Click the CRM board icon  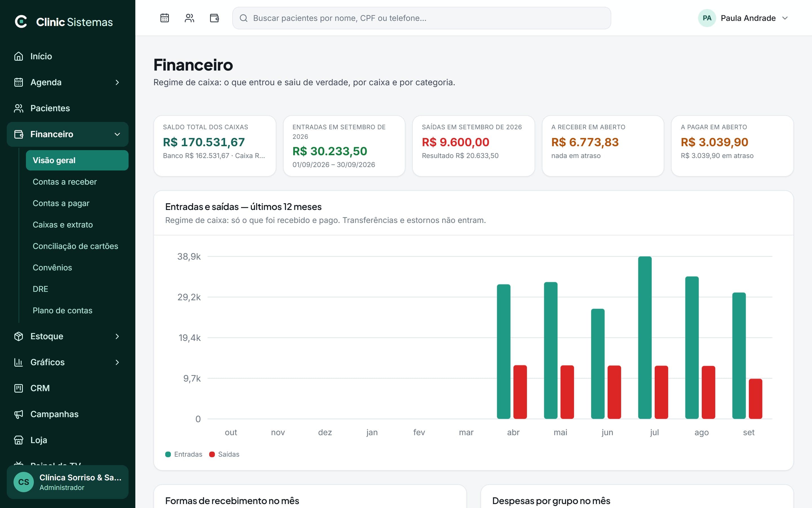pyautogui.click(x=19, y=388)
